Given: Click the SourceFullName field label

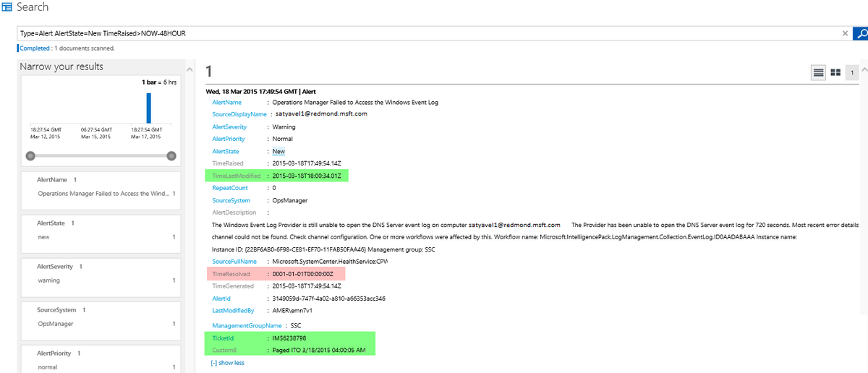Looking at the screenshot, I should click(234, 261).
